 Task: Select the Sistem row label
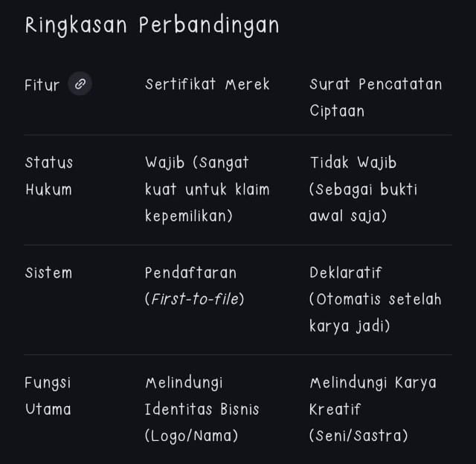tap(49, 272)
